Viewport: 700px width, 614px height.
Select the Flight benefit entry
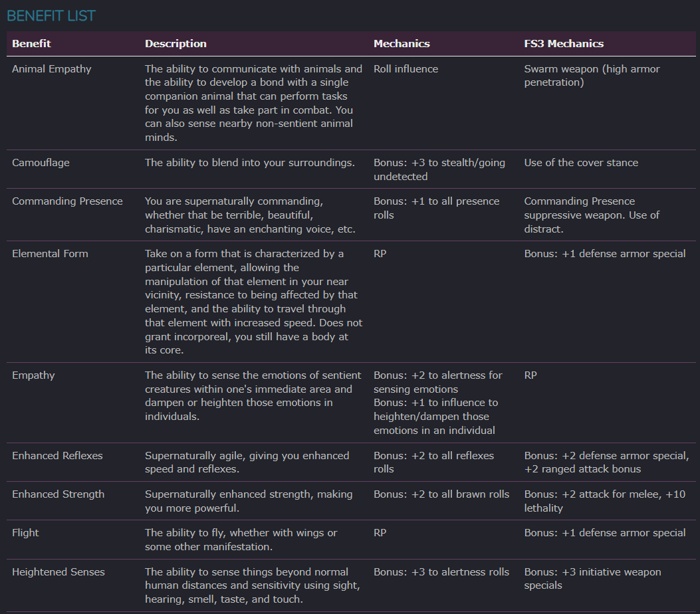[25, 532]
